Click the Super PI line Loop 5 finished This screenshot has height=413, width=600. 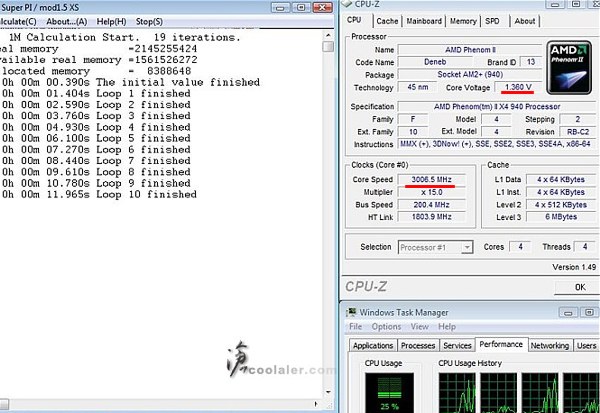(x=96, y=139)
